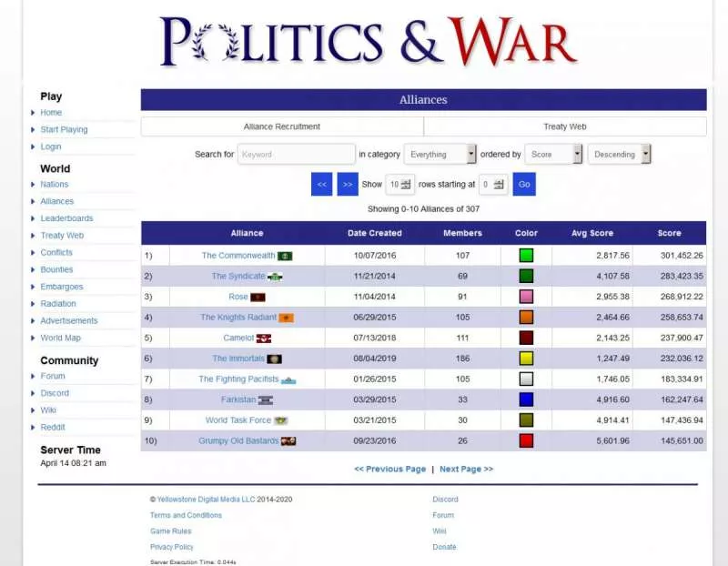Click Camelot's flag icon
The width and height of the screenshot is (728, 566).
[x=265, y=338]
